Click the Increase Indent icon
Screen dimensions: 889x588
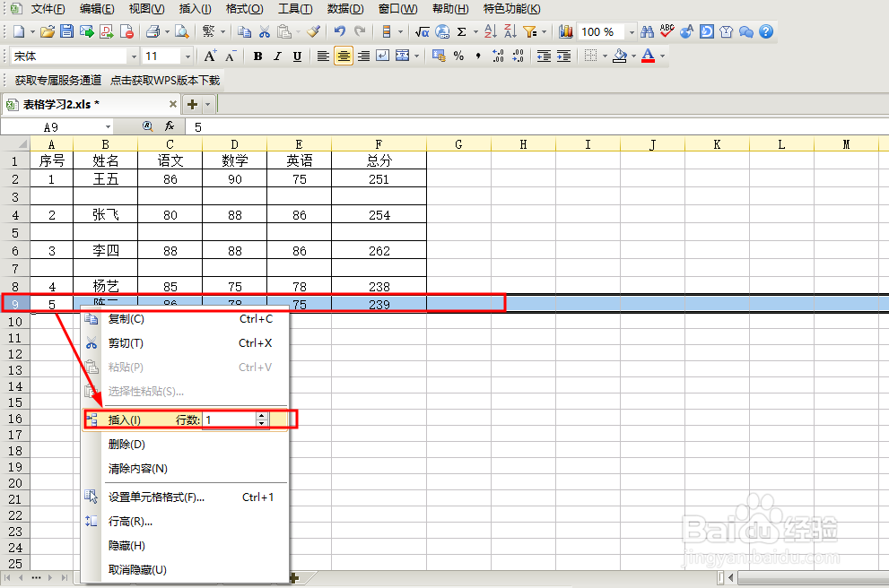[x=563, y=56]
